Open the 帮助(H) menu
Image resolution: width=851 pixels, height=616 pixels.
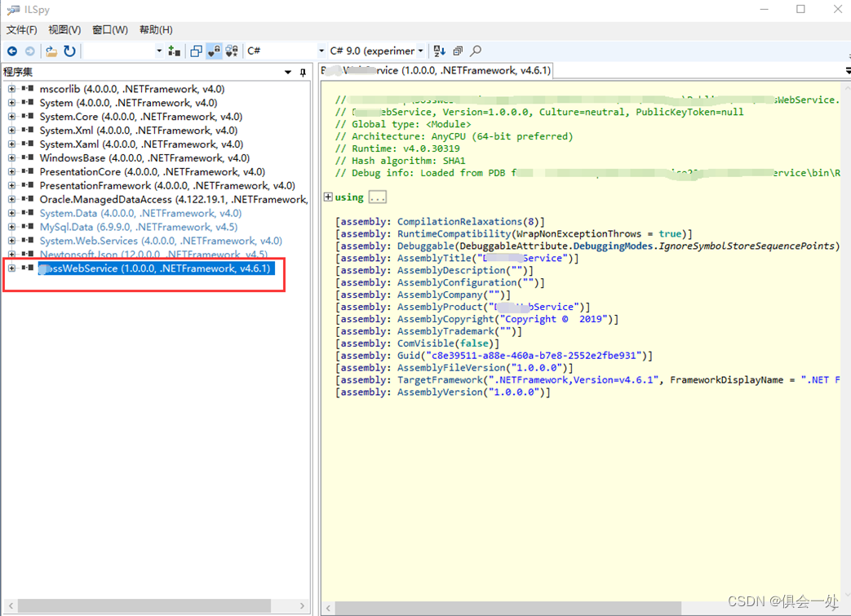pos(156,30)
